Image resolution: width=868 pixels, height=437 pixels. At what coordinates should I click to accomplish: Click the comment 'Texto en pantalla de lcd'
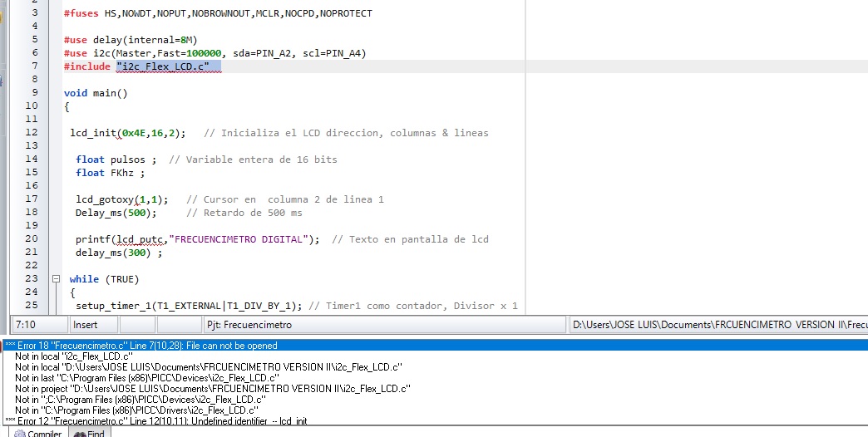(410, 239)
